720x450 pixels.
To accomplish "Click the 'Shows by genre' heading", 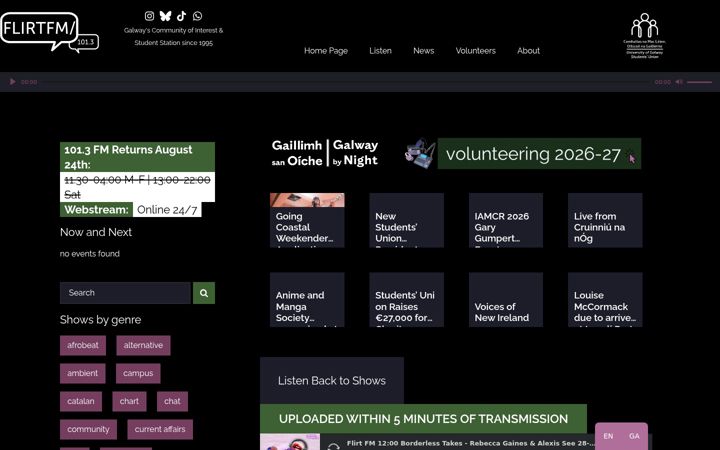I will point(101,320).
